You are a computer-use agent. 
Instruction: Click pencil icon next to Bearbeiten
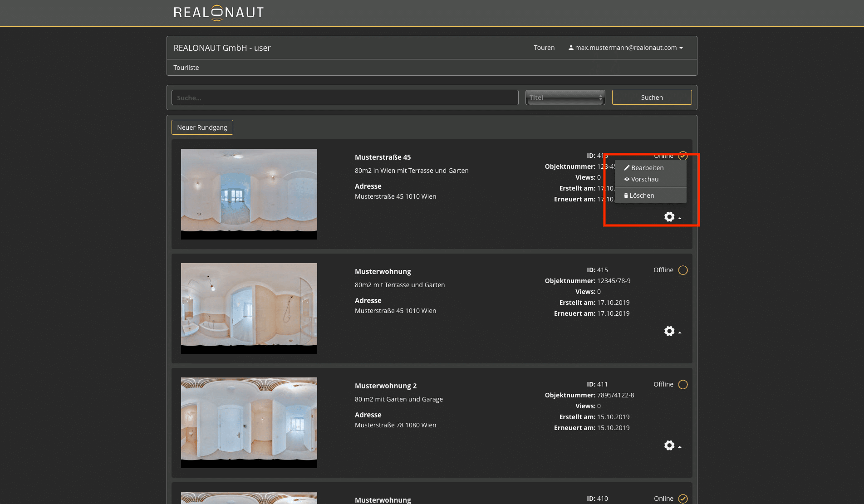click(627, 168)
